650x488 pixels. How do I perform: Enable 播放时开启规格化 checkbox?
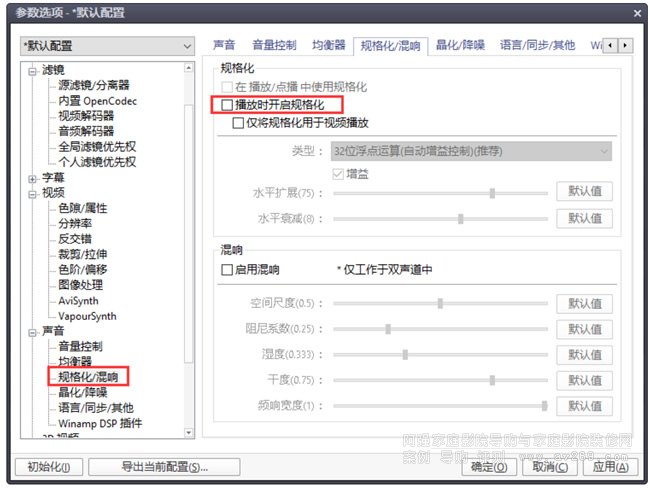[x=227, y=104]
